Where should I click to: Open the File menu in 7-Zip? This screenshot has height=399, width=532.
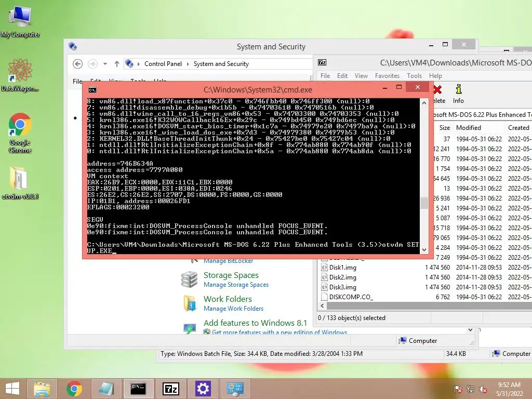coord(325,76)
